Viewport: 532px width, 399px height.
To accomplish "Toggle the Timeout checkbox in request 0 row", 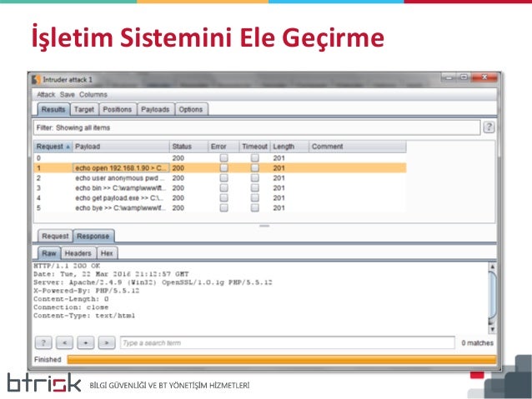I will 255,158.
